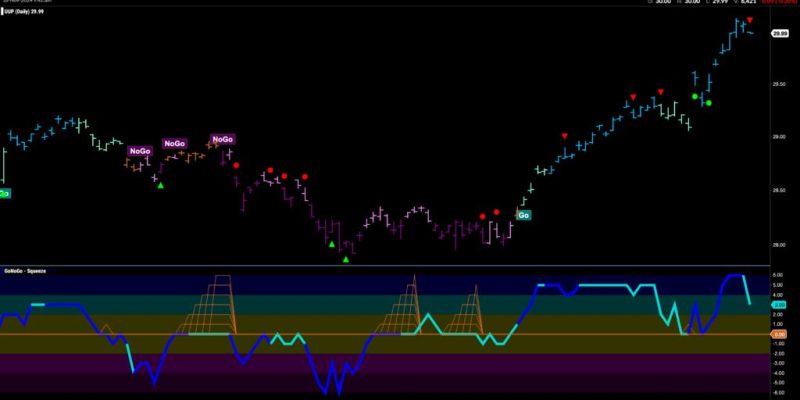Click the 29.50 price axis label

779,84
